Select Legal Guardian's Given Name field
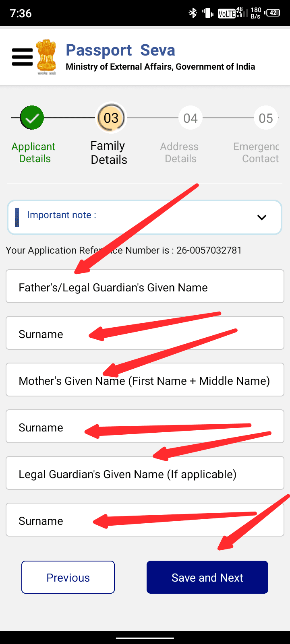 coord(145,473)
